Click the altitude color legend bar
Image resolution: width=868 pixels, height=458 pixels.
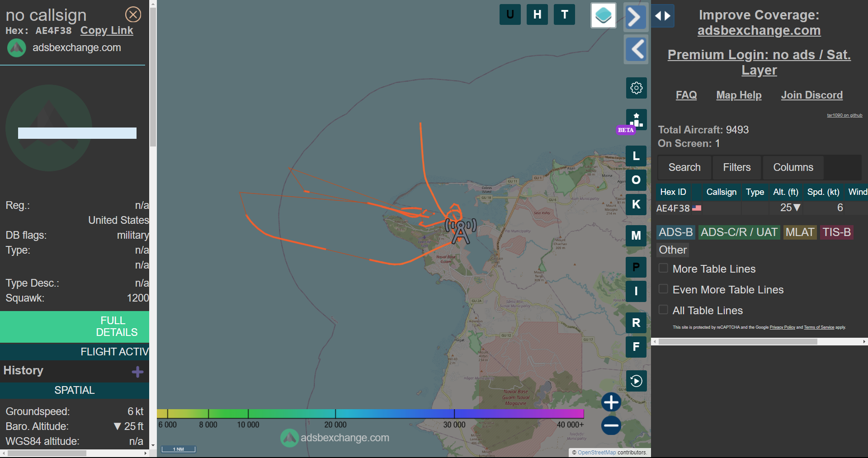pyautogui.click(x=370, y=414)
